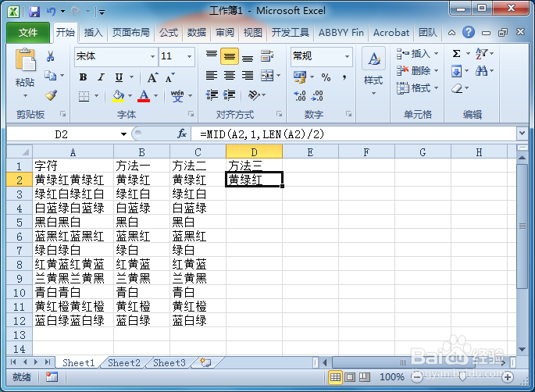This screenshot has height=392, width=535.
Task: Apply the yellow Fill Color
Action: point(119,96)
